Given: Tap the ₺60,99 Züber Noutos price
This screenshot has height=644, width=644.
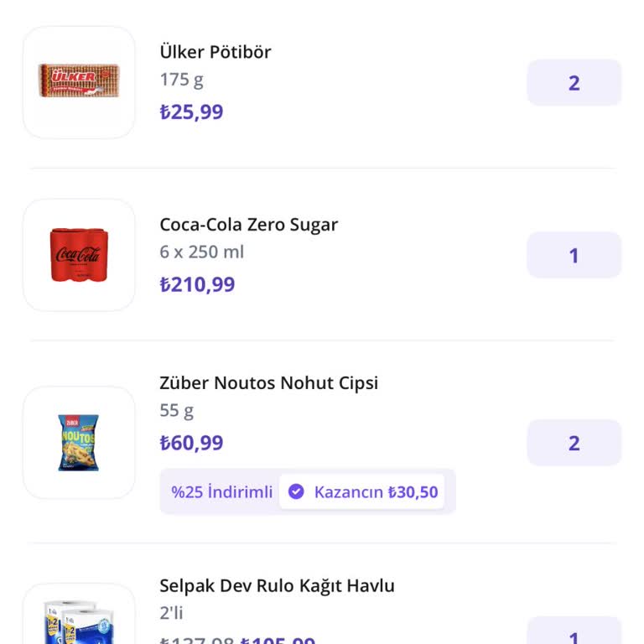Looking at the screenshot, I should [x=192, y=444].
